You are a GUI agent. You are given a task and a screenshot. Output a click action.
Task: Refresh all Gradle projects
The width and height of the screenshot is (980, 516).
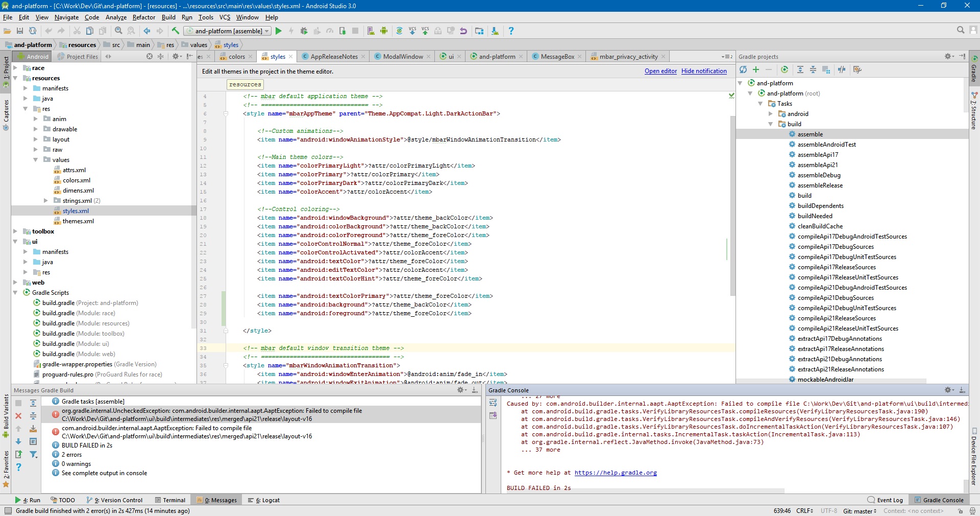click(x=743, y=70)
